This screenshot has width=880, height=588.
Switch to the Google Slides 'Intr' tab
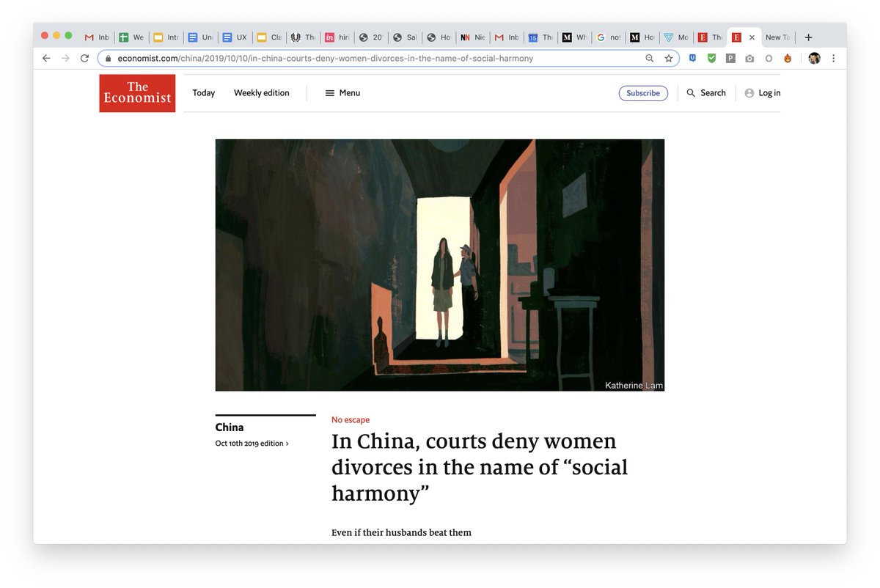coord(166,37)
